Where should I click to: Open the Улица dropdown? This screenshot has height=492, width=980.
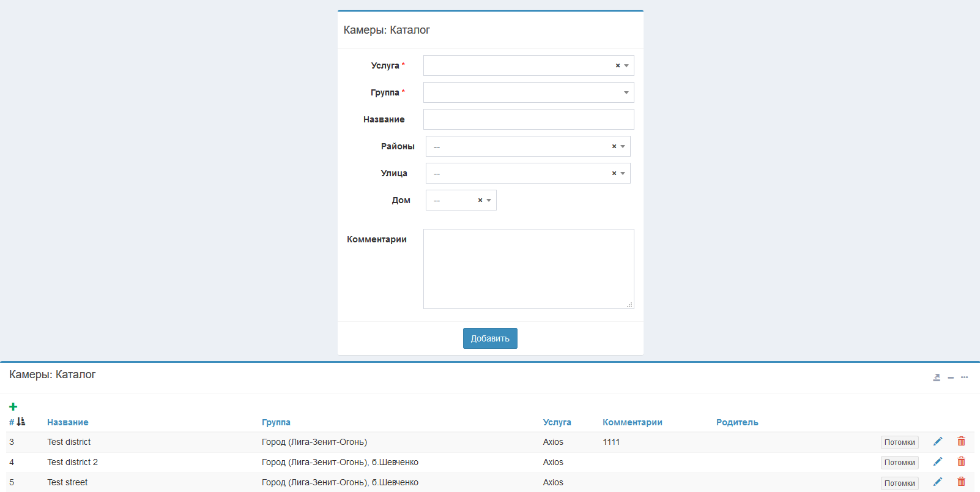623,173
